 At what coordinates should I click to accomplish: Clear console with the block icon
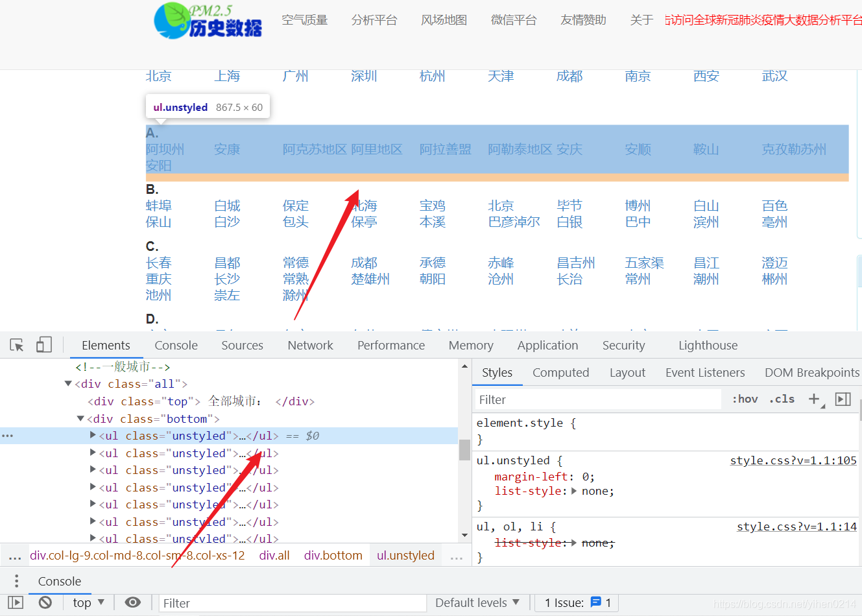click(45, 602)
